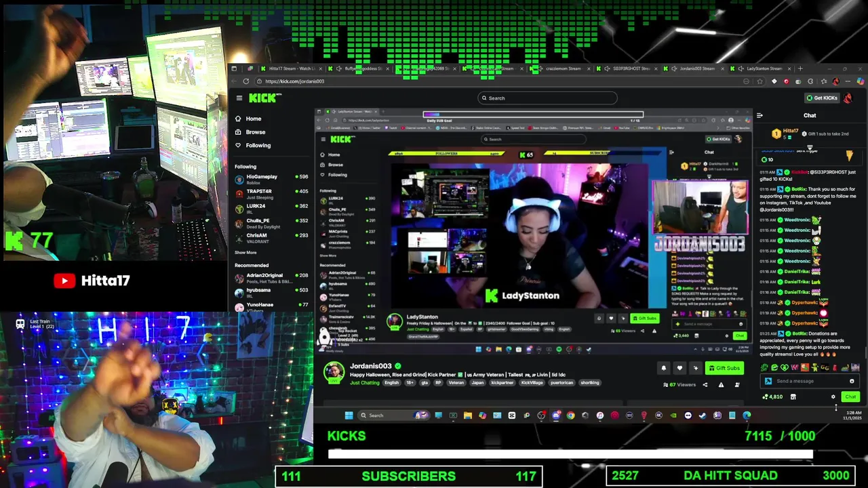
Task: Select the gta tag
Action: coord(426,383)
